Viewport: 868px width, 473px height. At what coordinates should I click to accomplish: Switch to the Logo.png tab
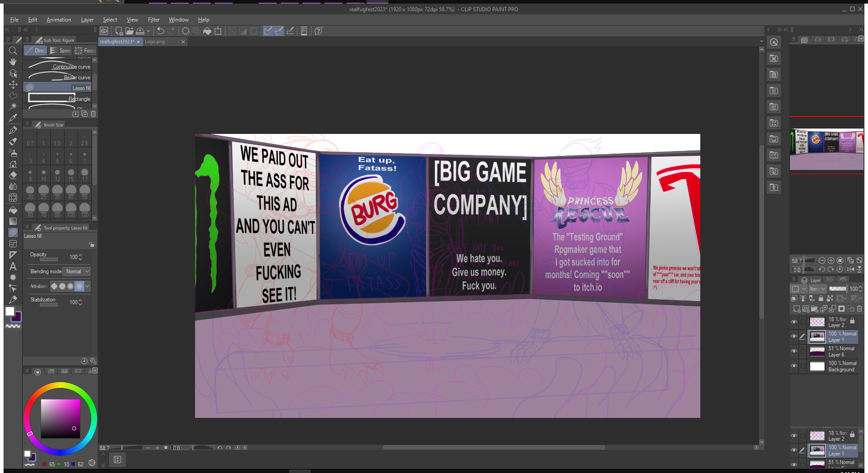coord(155,42)
